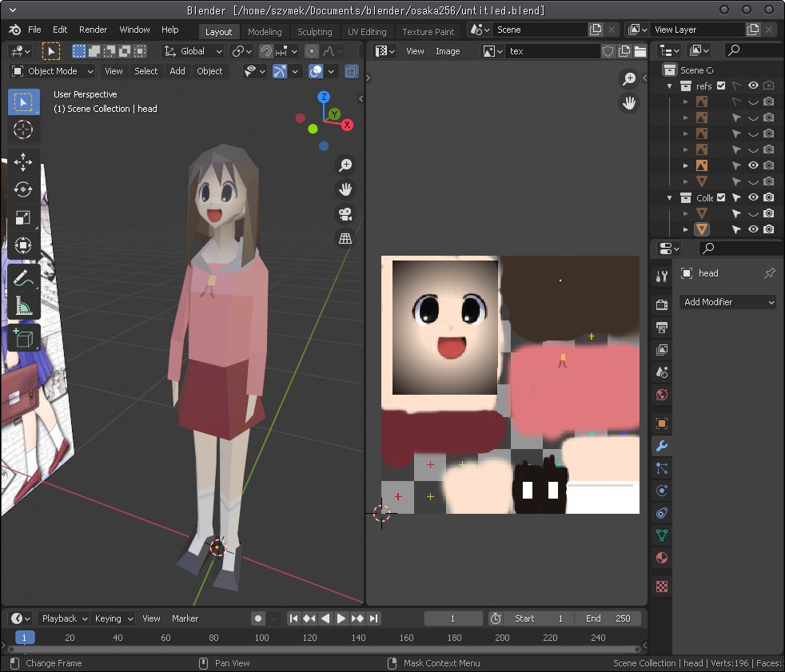The width and height of the screenshot is (785, 672).
Task: Open the Add Modifier dropdown
Action: click(728, 302)
